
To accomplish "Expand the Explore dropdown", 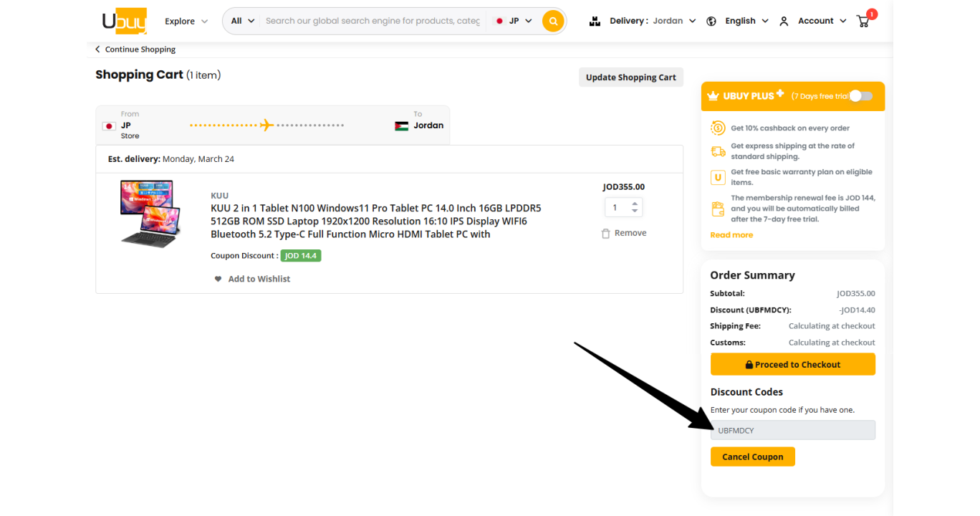I will (186, 21).
